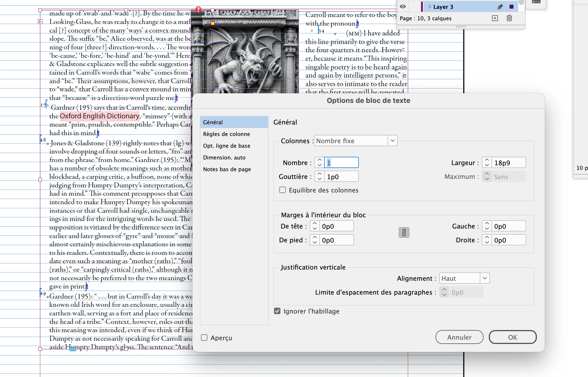This screenshot has height=377, width=588.
Task: Click the chain link icon for inset margins
Action: (404, 232)
